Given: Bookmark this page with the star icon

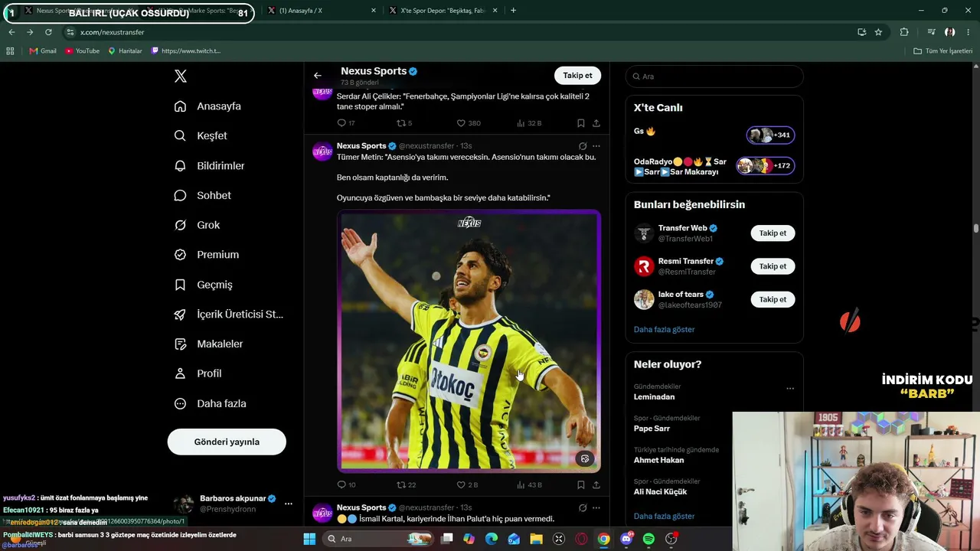Looking at the screenshot, I should (878, 32).
